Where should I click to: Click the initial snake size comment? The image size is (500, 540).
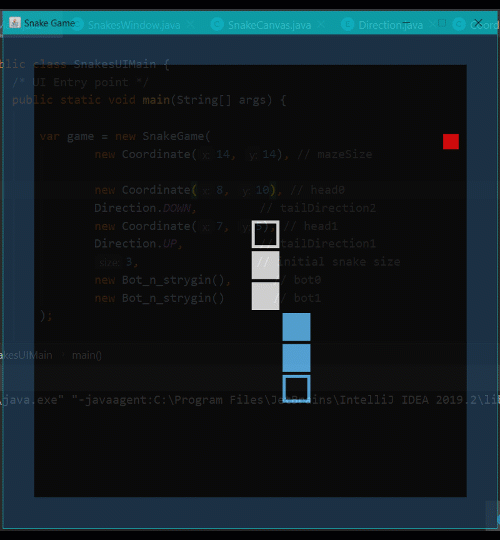329,262
